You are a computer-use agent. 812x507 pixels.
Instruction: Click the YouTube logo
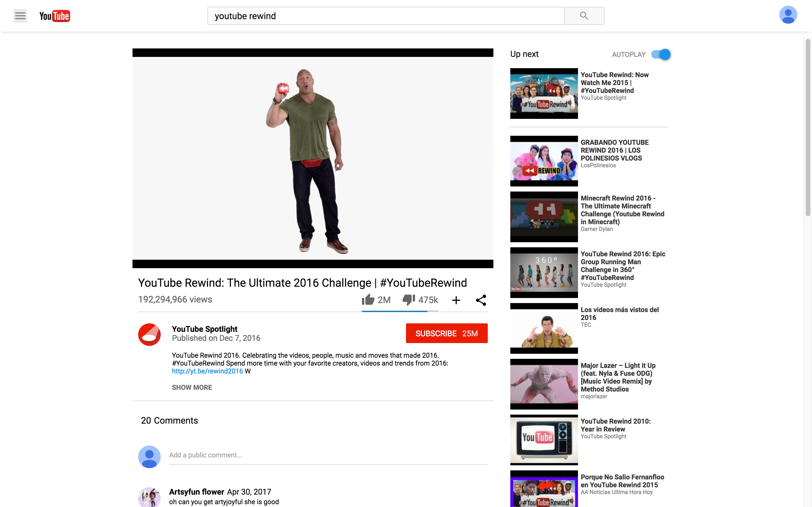click(55, 16)
